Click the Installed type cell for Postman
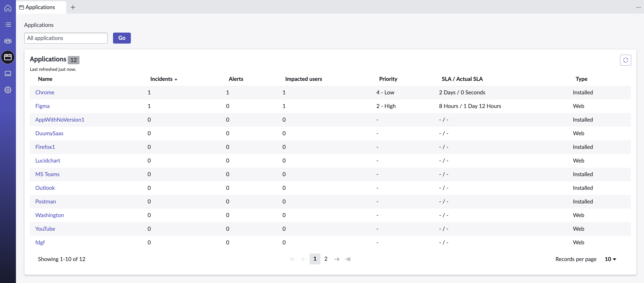The height and width of the screenshot is (283, 644). [x=583, y=202]
